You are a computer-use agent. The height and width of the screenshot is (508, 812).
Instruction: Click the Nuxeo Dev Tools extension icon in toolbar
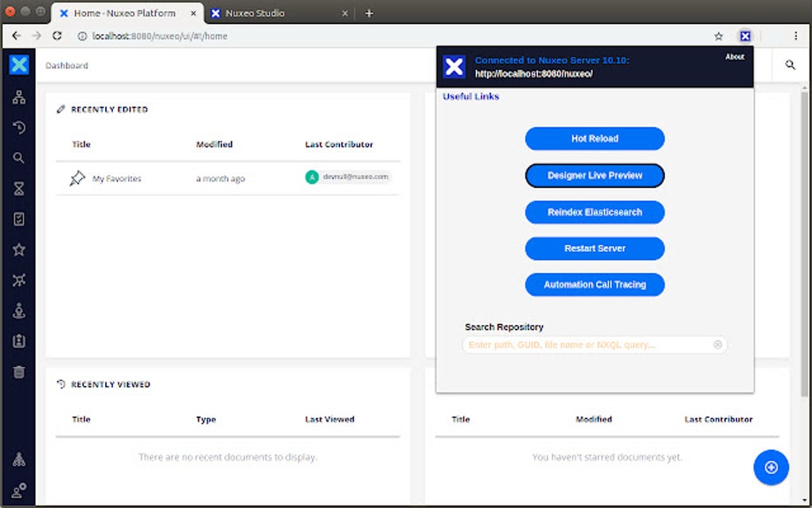(x=745, y=36)
